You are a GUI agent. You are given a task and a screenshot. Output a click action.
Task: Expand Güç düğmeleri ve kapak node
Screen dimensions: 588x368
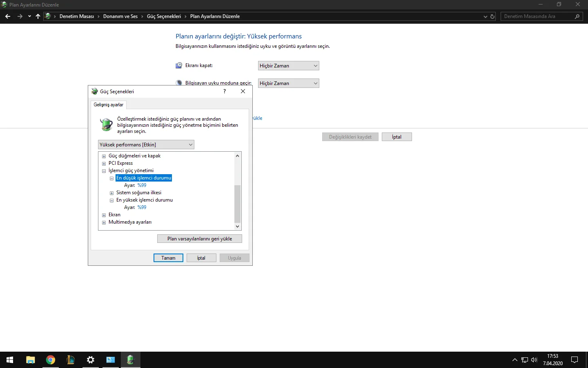point(104,156)
